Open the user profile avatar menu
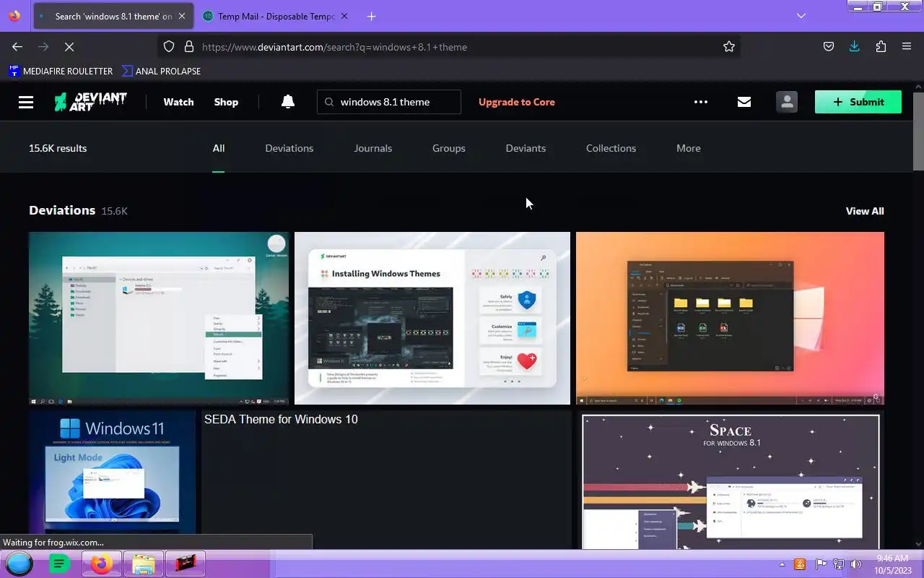Image resolution: width=924 pixels, height=578 pixels. pos(787,102)
